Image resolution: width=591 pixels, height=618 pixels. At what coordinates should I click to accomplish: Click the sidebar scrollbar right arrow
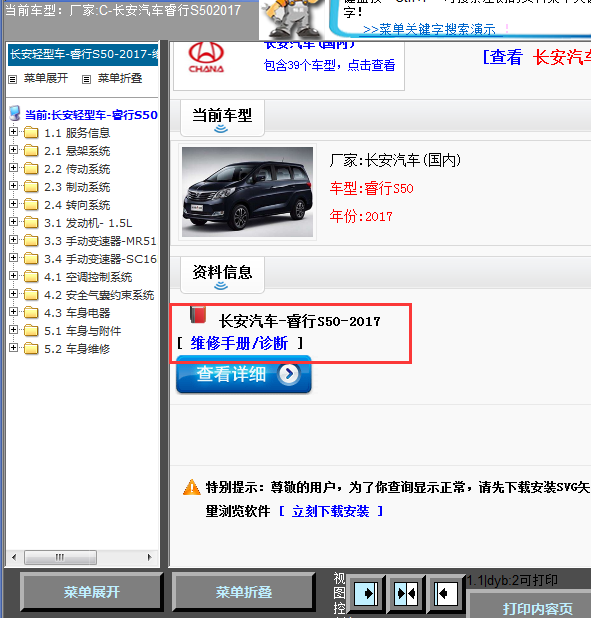149,557
